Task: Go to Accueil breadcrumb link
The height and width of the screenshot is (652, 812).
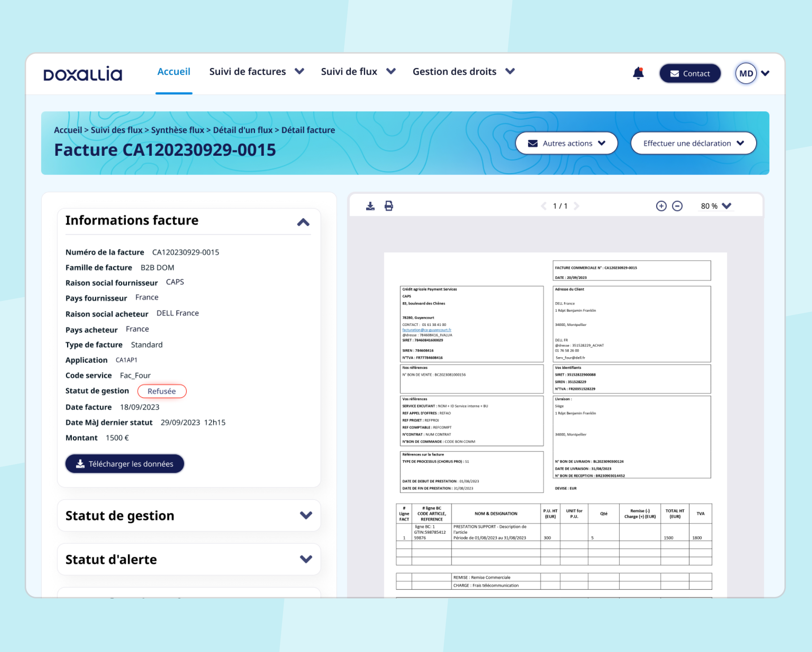Action: [x=68, y=130]
